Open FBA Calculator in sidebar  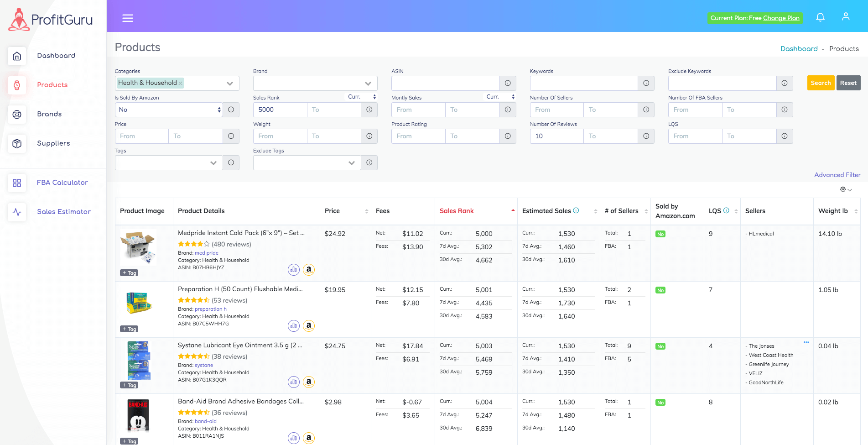pos(62,183)
